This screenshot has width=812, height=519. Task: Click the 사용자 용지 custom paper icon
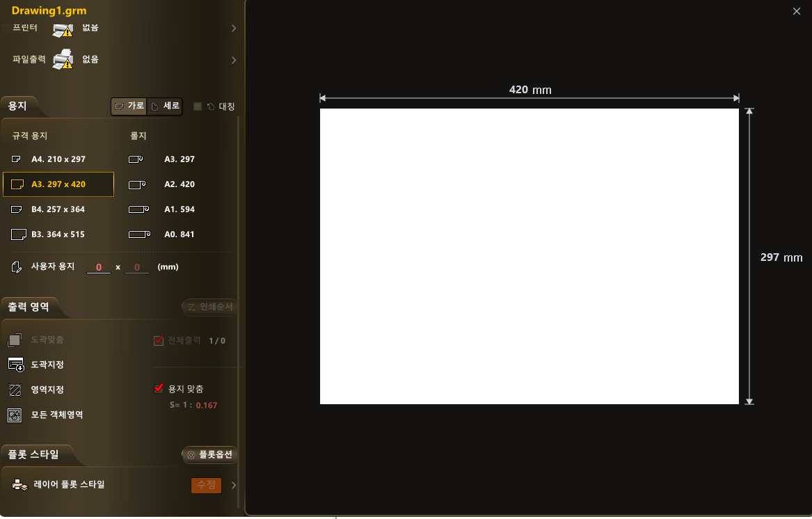17,266
